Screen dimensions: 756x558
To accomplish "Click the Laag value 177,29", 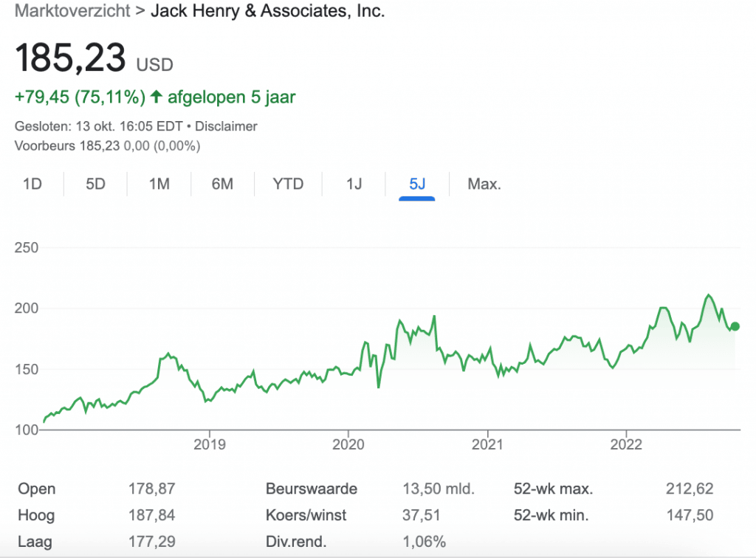I will click(x=151, y=542).
